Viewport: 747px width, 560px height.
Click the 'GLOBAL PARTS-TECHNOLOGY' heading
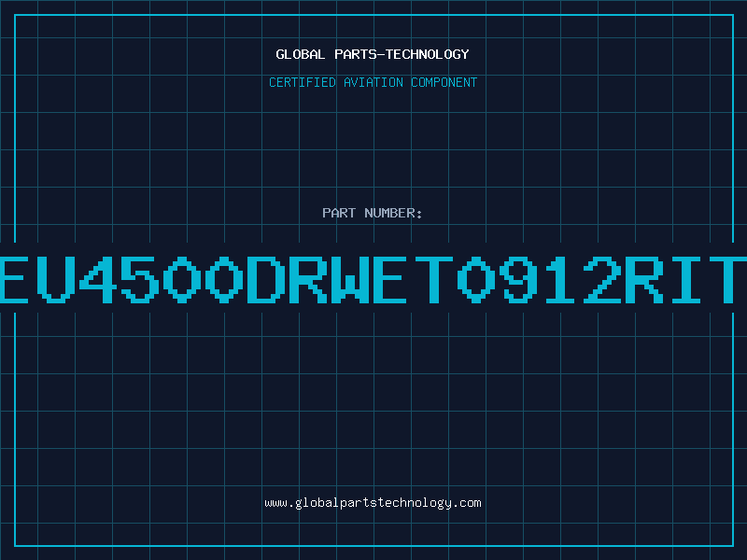373,54
